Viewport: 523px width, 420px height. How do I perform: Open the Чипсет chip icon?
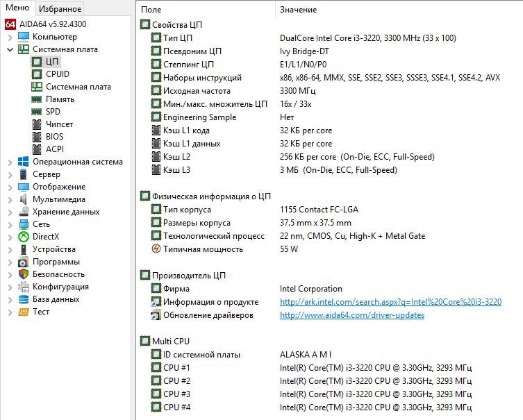coord(36,124)
